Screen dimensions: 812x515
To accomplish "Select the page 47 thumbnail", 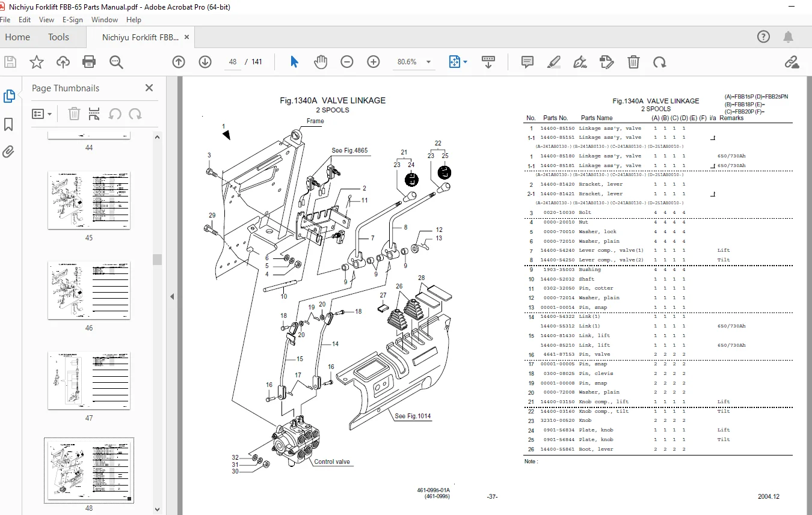I will (89, 380).
